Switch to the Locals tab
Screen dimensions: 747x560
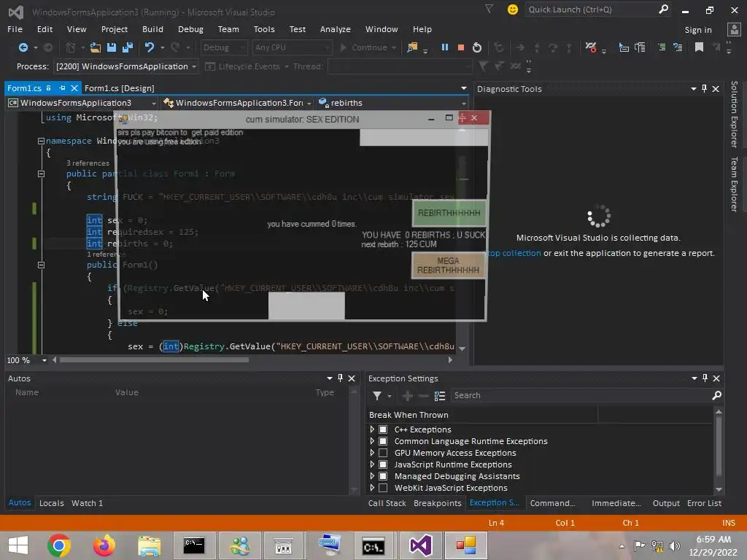(52, 503)
